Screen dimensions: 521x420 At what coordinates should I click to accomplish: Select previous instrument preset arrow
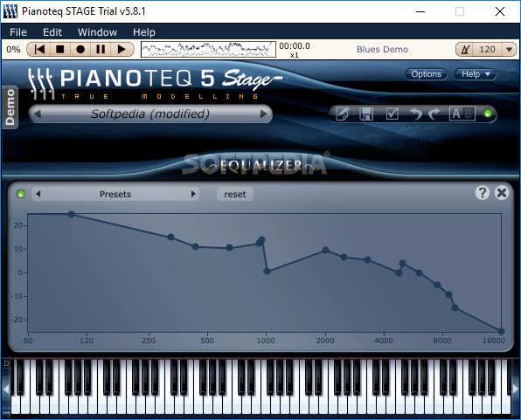click(x=38, y=114)
